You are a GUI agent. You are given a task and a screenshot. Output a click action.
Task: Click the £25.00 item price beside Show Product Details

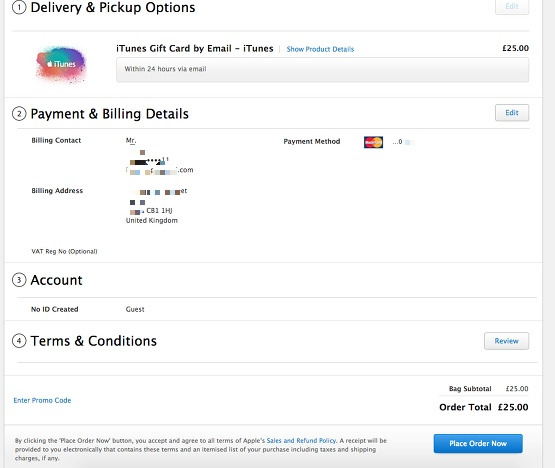point(515,48)
